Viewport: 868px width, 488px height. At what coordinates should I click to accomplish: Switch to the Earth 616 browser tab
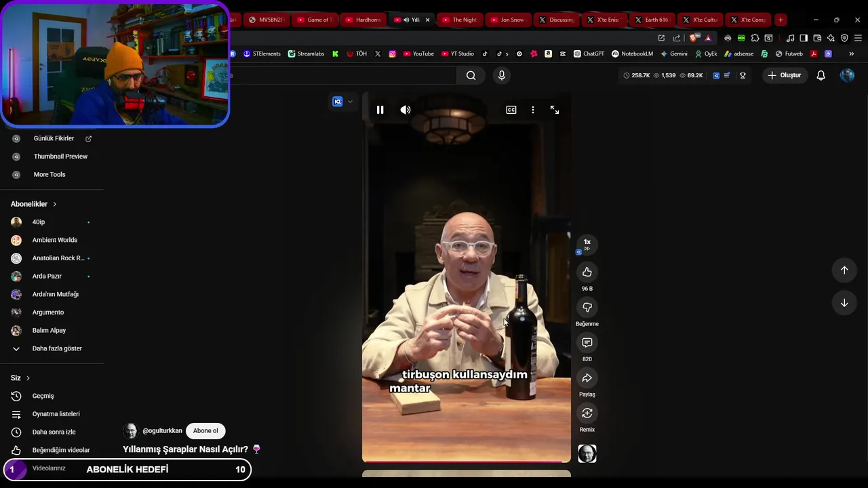click(652, 20)
